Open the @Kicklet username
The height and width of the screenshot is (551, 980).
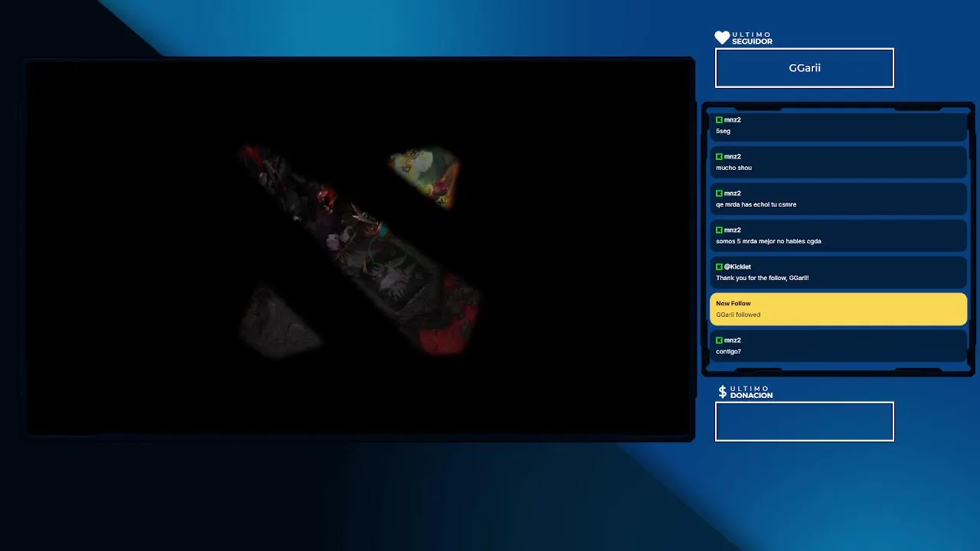click(737, 267)
